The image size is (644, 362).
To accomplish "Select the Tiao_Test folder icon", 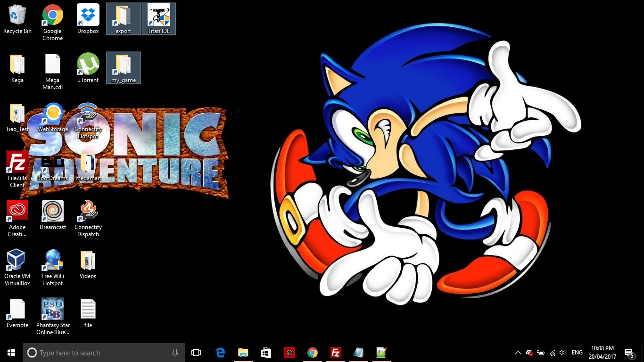I will 17,117.
